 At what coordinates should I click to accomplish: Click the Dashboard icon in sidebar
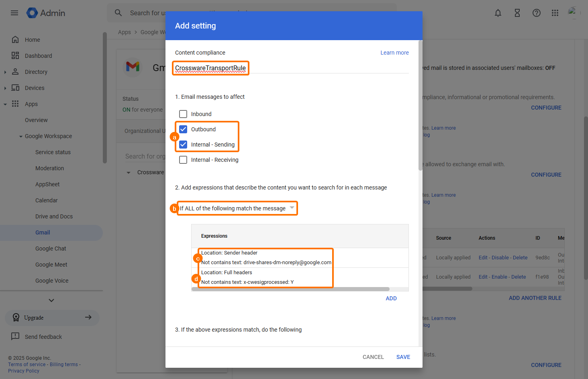point(15,56)
